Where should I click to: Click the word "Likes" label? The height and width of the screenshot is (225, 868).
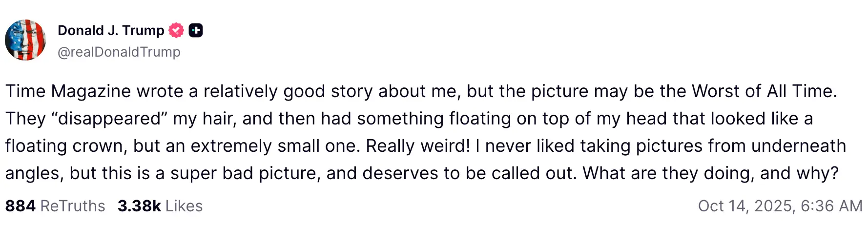[184, 206]
